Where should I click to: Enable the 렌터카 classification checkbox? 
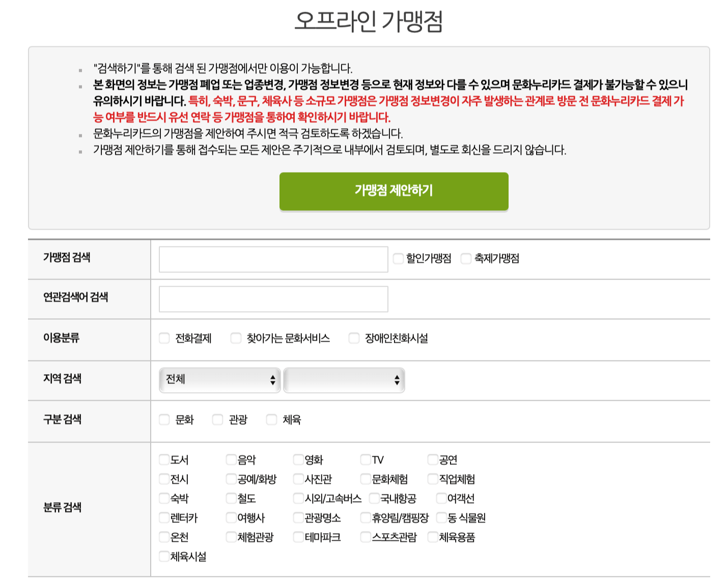tap(163, 517)
